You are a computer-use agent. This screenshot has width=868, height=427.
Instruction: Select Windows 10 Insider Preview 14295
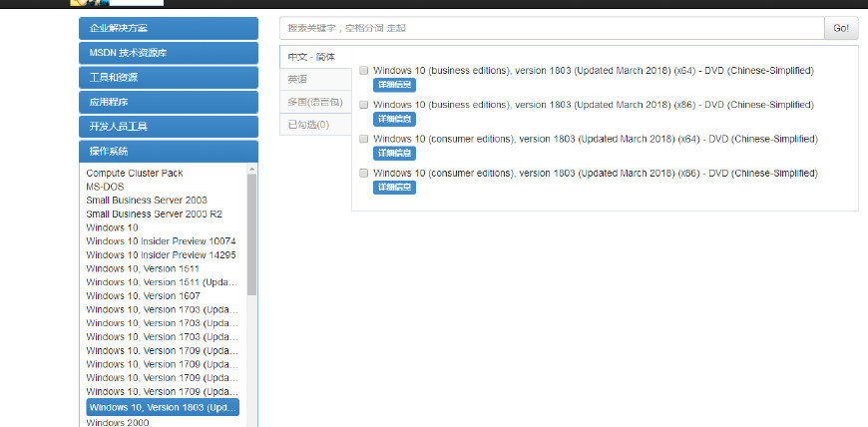(161, 254)
